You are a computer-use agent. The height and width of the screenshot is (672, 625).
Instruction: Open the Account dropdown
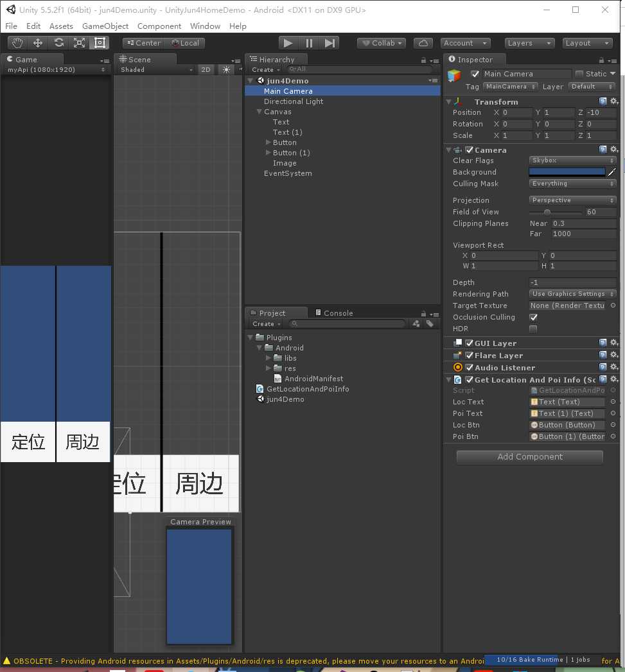466,43
